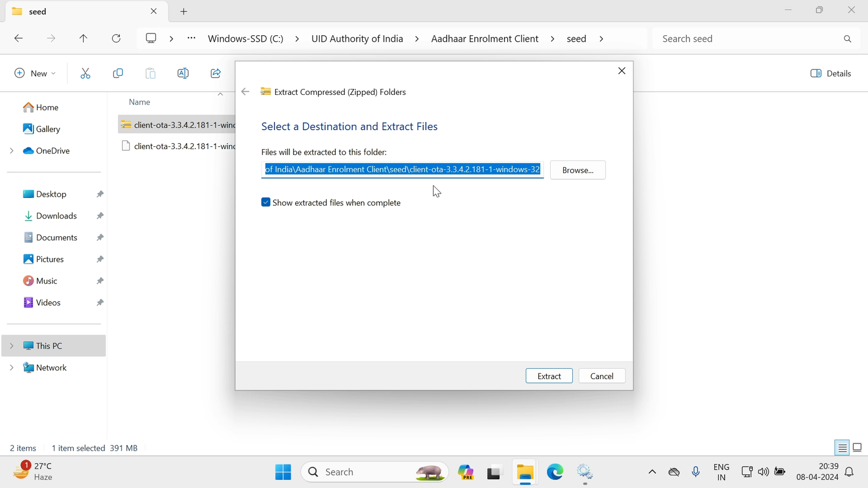Image resolution: width=868 pixels, height=488 pixels.
Task: Click the OneDrive tray icon
Action: click(674, 472)
